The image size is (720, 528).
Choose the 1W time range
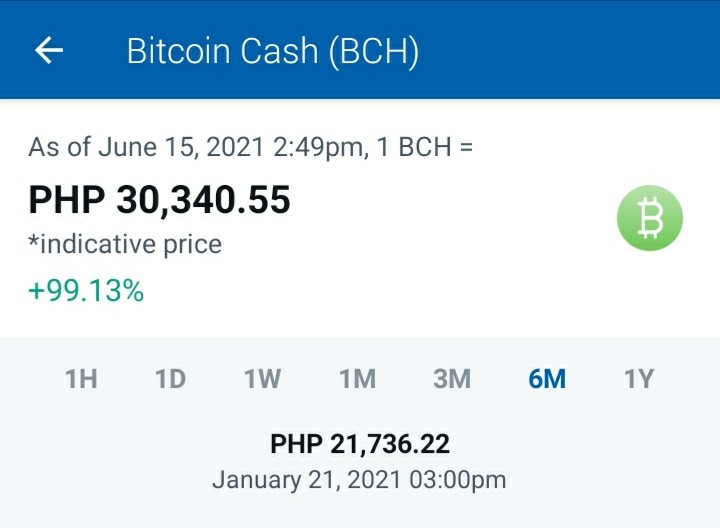[263, 379]
